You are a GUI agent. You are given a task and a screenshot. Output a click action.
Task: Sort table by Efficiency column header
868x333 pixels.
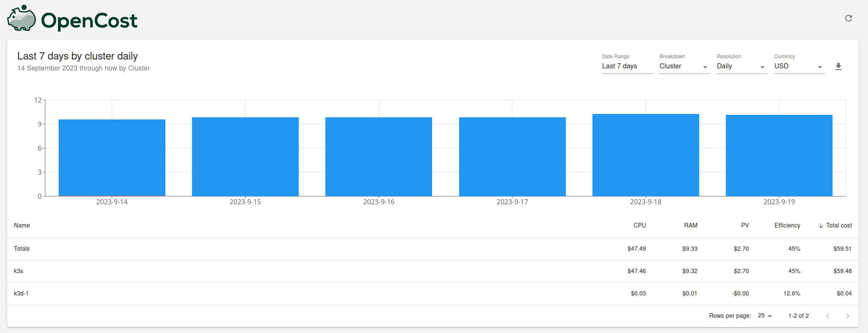pos(787,225)
